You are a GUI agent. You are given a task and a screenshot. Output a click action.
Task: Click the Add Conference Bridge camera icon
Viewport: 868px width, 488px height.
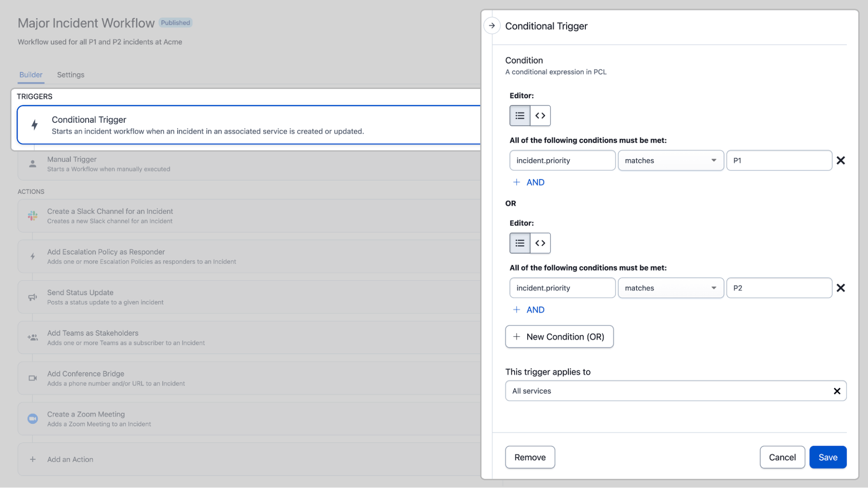[x=32, y=378]
